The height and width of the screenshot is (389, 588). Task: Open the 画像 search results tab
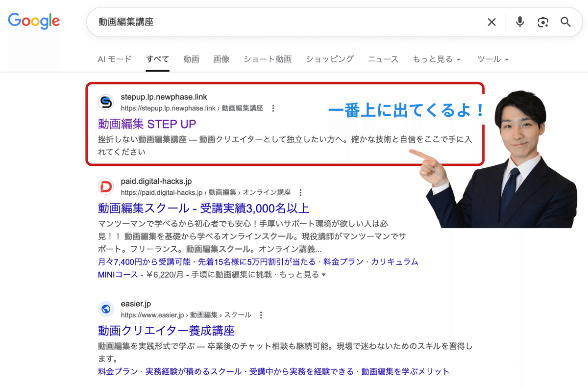click(221, 59)
